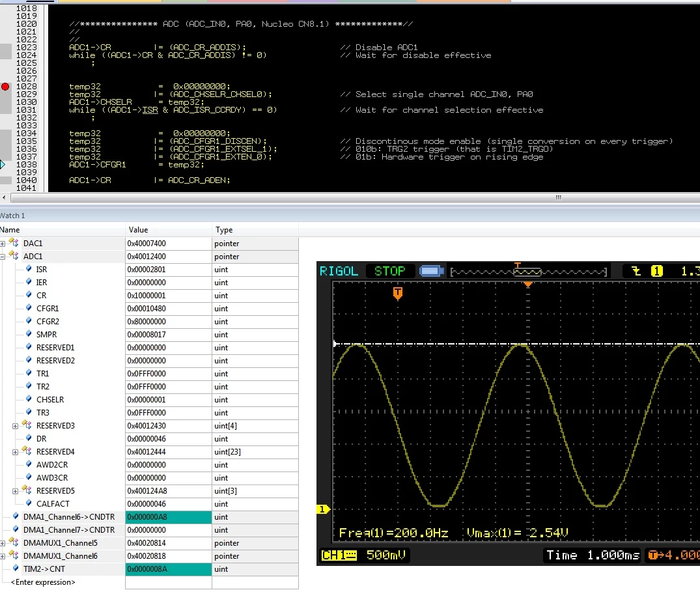Viewport: 700px width, 605px height.
Task: Click the code editor left scroll arrow
Action: point(4,197)
